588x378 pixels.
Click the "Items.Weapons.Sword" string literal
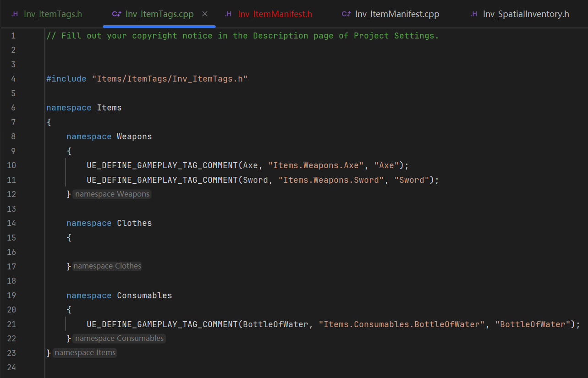click(331, 180)
